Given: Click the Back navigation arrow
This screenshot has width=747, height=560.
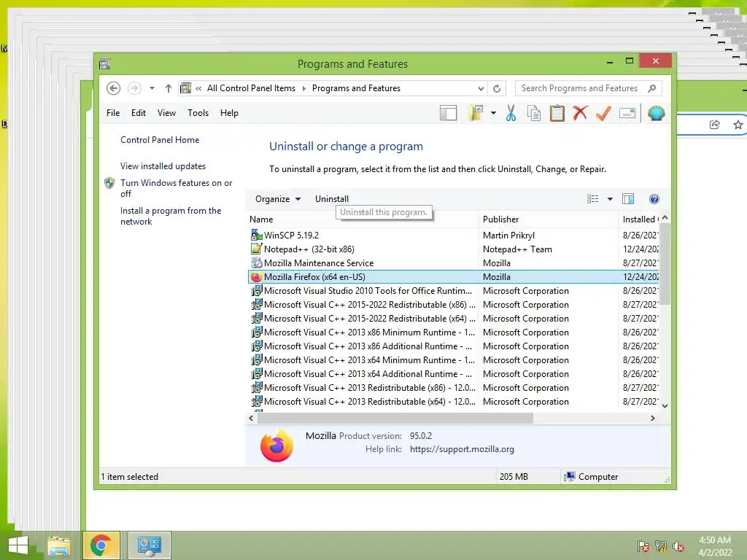Looking at the screenshot, I should [113, 88].
